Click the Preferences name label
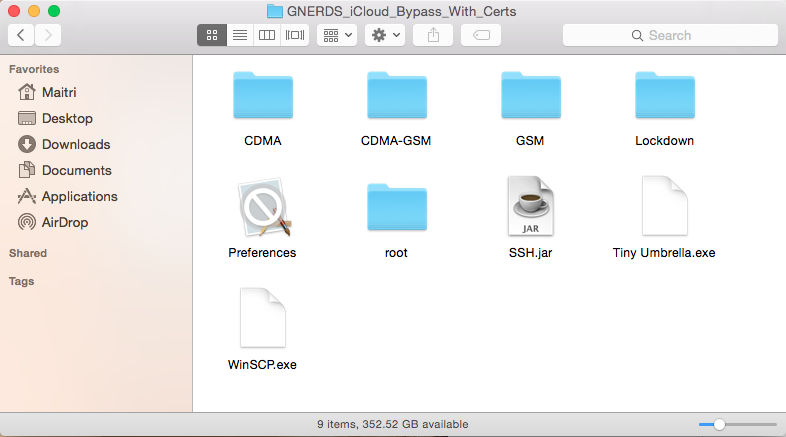This screenshot has width=786, height=437. click(262, 253)
